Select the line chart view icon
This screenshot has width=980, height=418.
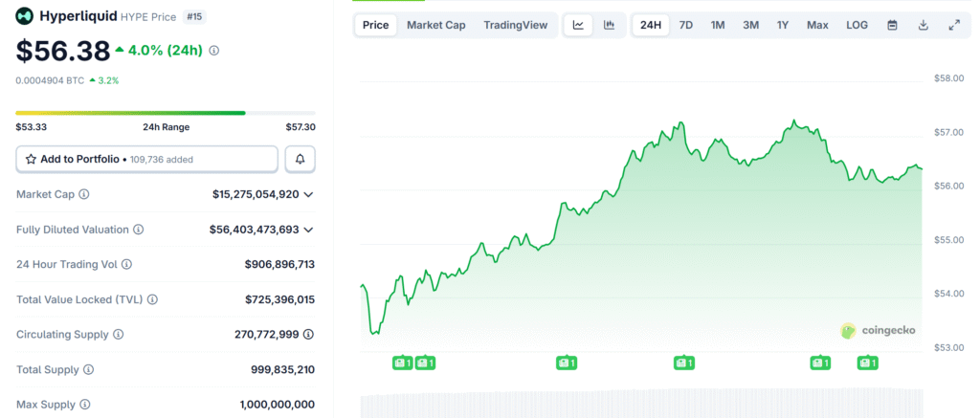pyautogui.click(x=578, y=25)
